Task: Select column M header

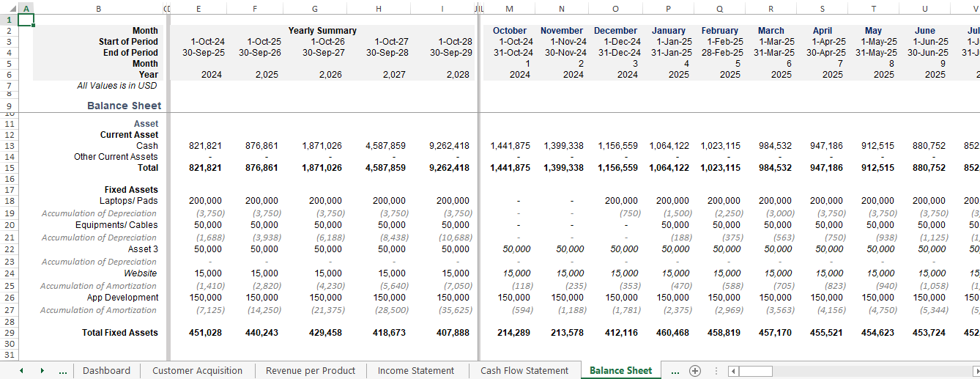Action: (510, 8)
